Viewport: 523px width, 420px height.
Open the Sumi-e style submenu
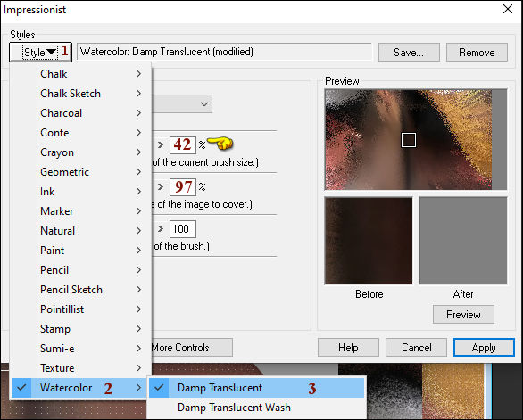80,349
